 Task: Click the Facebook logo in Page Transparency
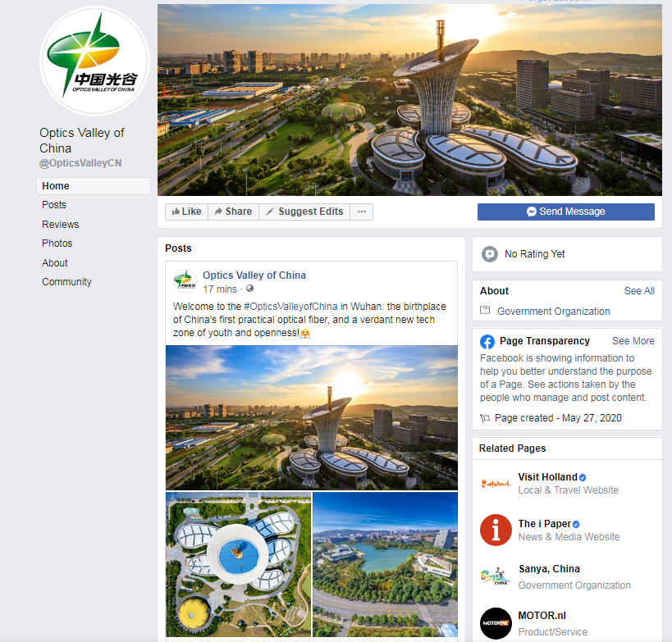tap(487, 341)
